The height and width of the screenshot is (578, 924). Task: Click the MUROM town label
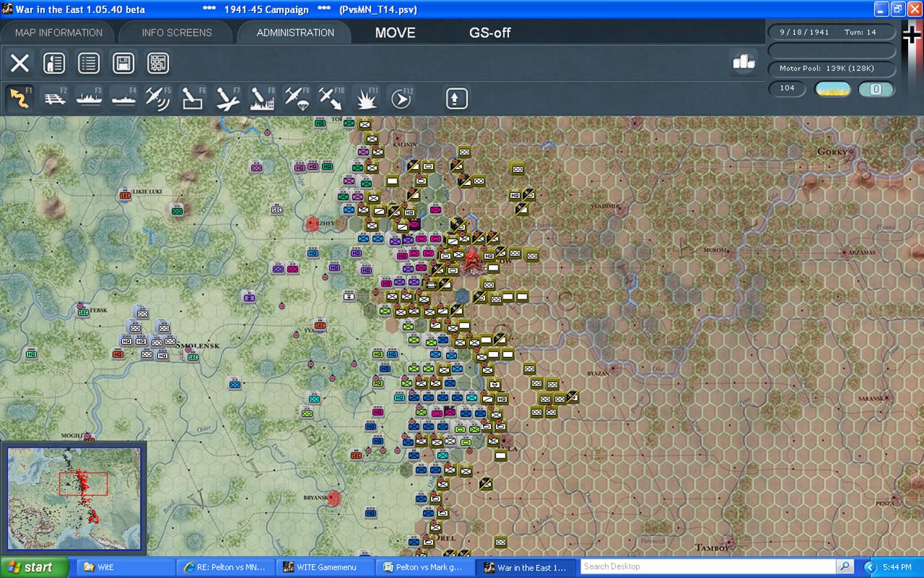click(x=714, y=250)
